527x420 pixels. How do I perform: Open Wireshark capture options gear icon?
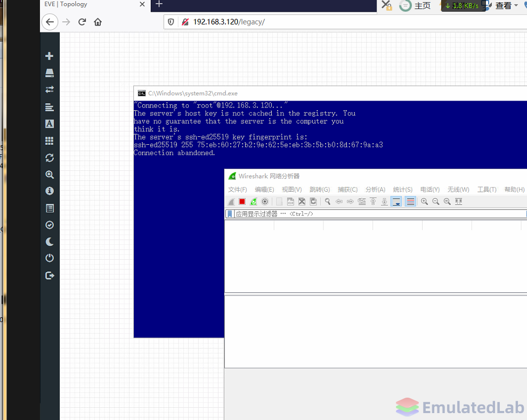[x=265, y=201]
